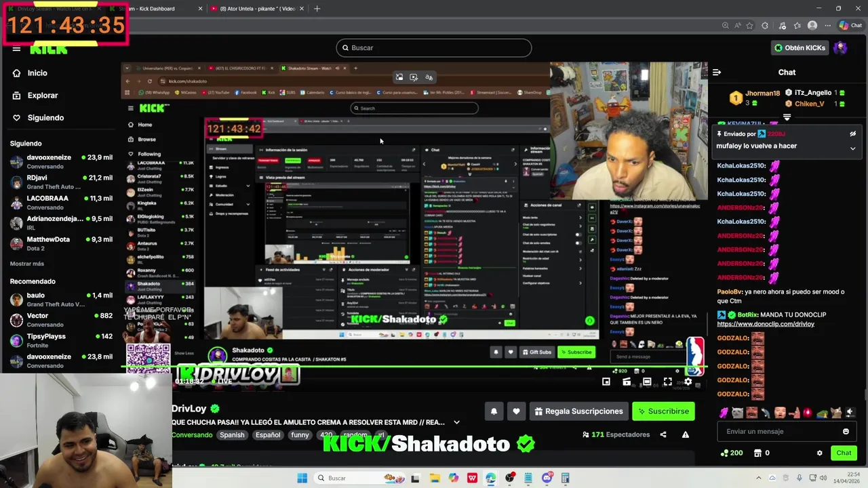Open the Kick sidebar hamburger menu
This screenshot has width=868, height=488.
tap(16, 49)
